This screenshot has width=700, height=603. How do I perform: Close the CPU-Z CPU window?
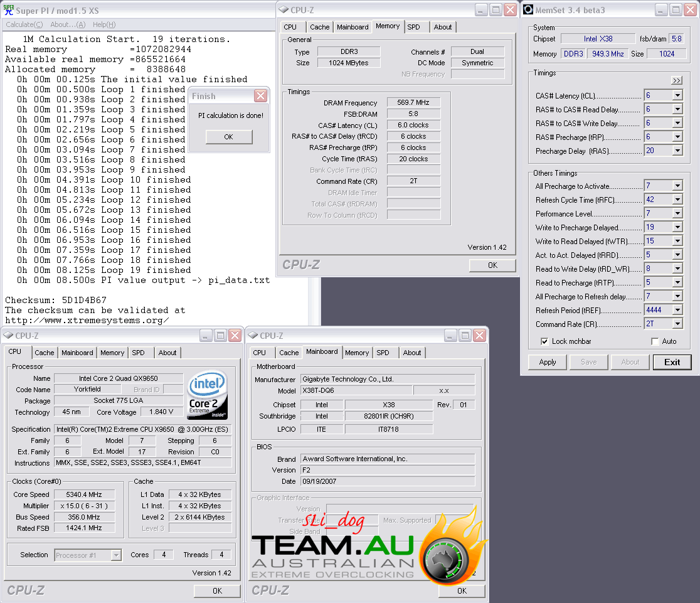(x=235, y=336)
